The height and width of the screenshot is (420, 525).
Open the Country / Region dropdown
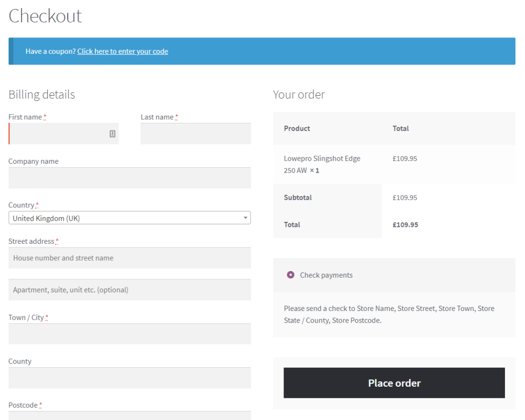pyautogui.click(x=129, y=217)
